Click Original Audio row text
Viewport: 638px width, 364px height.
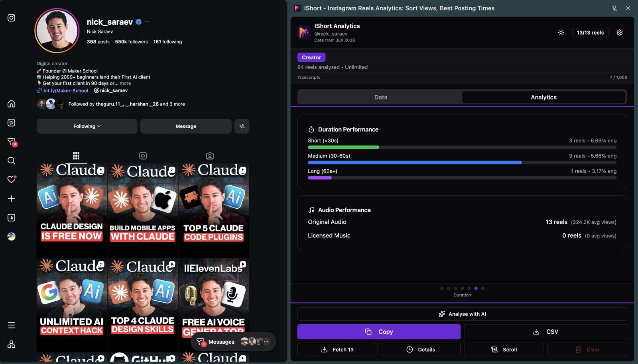[327, 222]
